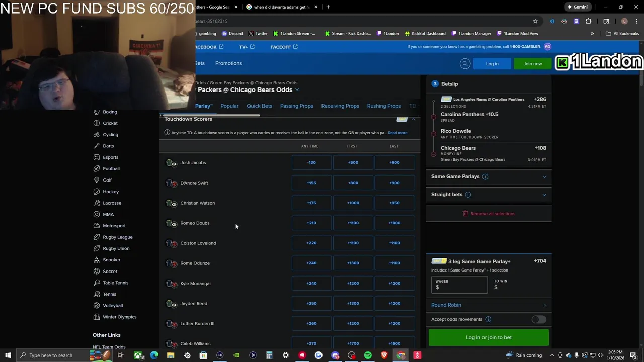Viewport: 644px width, 362px height.
Task: Open the Read more link
Action: click(397, 133)
